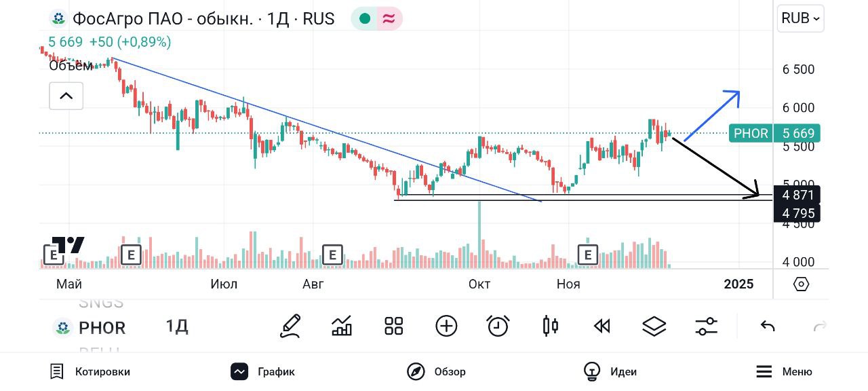Open the Меню button
This screenshot has width=868, height=391.
coord(784,371)
